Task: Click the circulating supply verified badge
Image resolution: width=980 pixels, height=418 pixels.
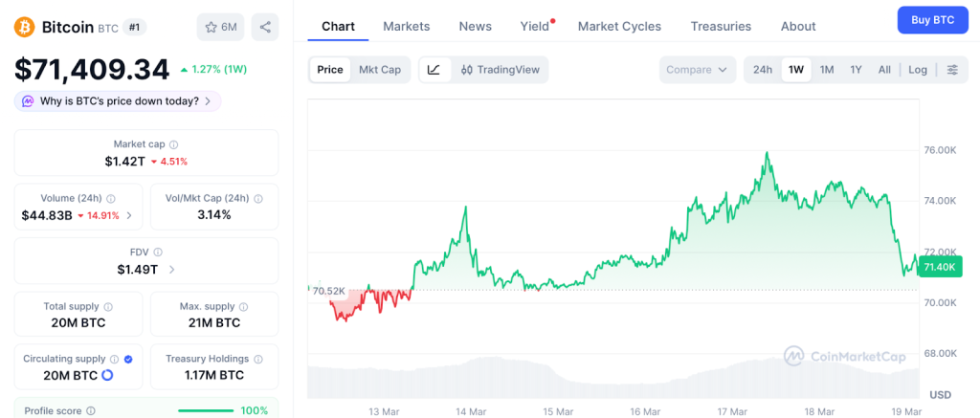Action: (128, 359)
